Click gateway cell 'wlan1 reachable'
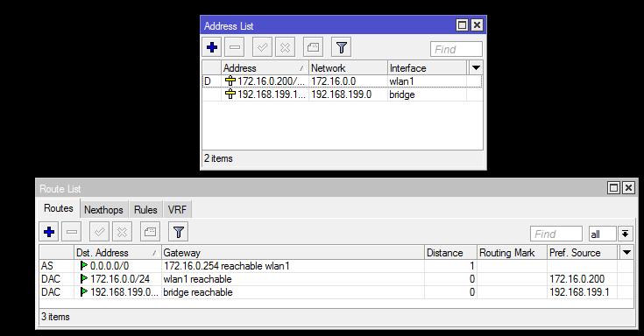 coord(197,279)
